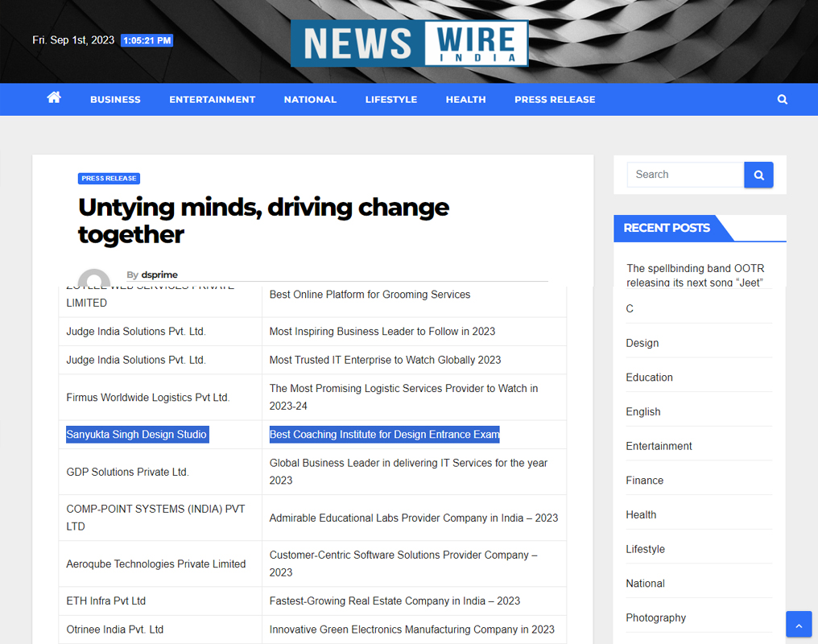Open the Education category link
818x644 pixels.
[x=649, y=378]
